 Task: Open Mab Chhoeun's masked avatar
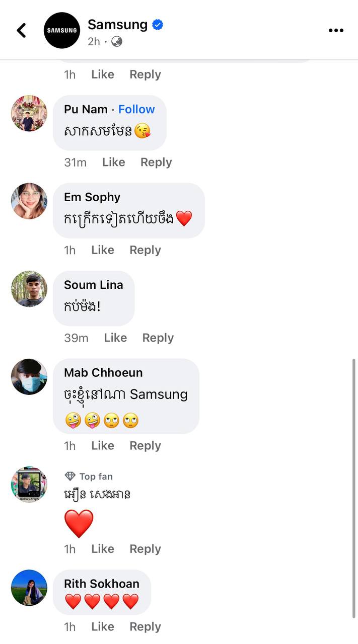coord(29,377)
